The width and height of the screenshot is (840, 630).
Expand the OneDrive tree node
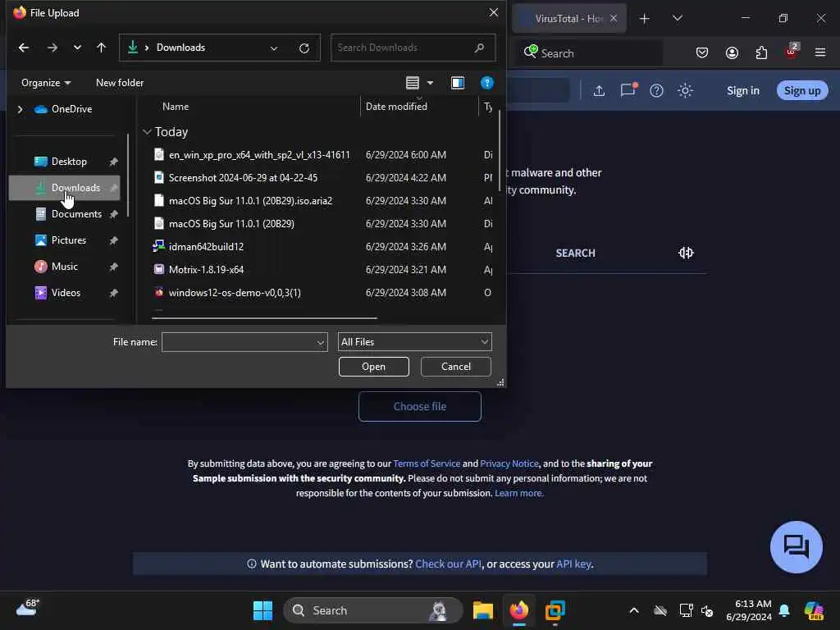coord(20,109)
